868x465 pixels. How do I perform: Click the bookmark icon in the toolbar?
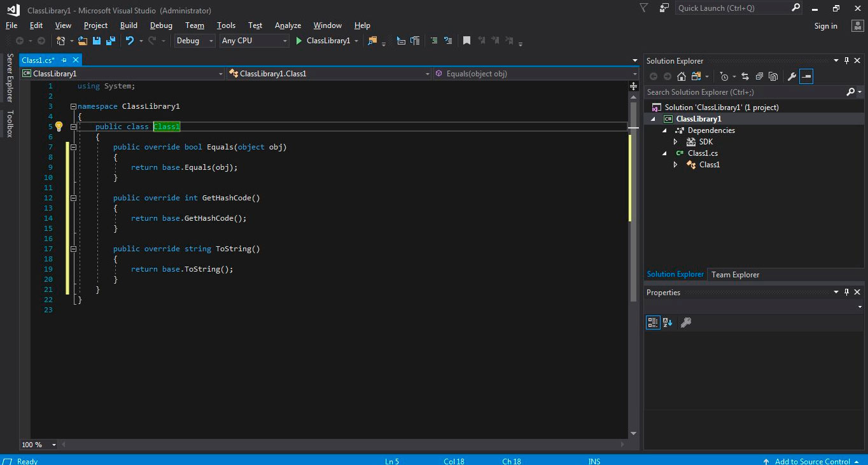466,41
